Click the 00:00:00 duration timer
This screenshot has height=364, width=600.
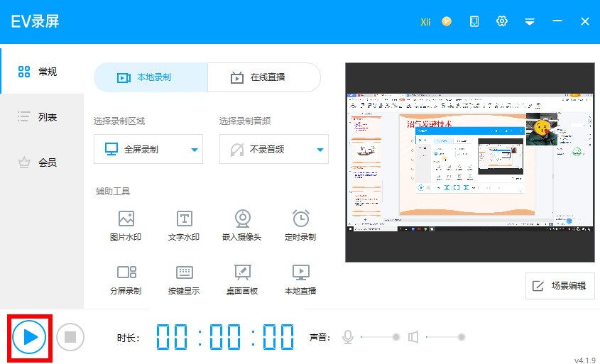[225, 337]
